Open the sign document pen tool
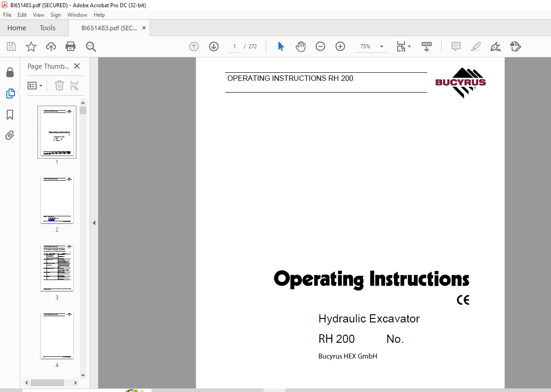The height and width of the screenshot is (392, 551). [x=496, y=47]
